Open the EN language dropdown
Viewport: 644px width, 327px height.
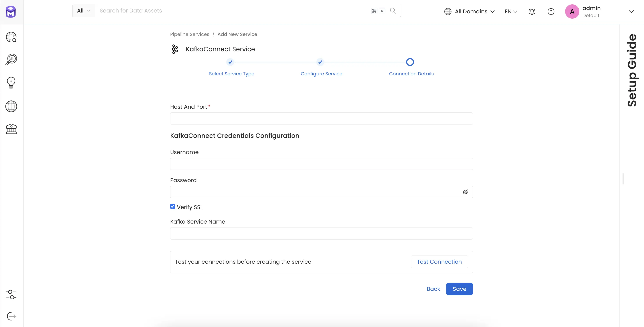click(x=511, y=12)
